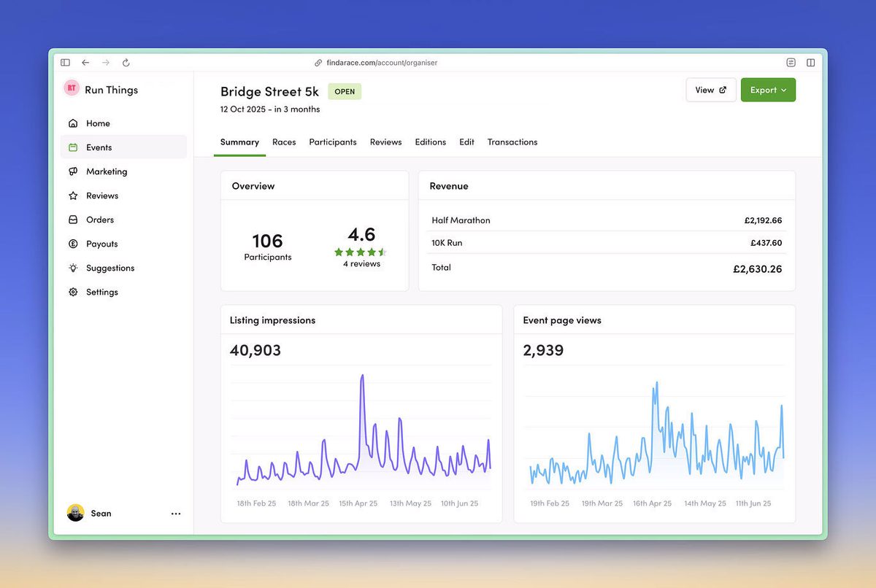Open the Sean account options menu
Viewport: 876px width, 588px height.
click(176, 514)
